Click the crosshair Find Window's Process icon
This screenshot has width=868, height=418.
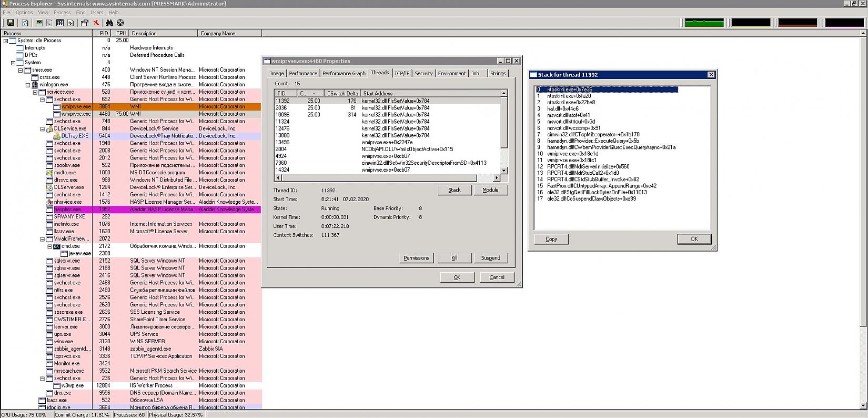[120, 23]
